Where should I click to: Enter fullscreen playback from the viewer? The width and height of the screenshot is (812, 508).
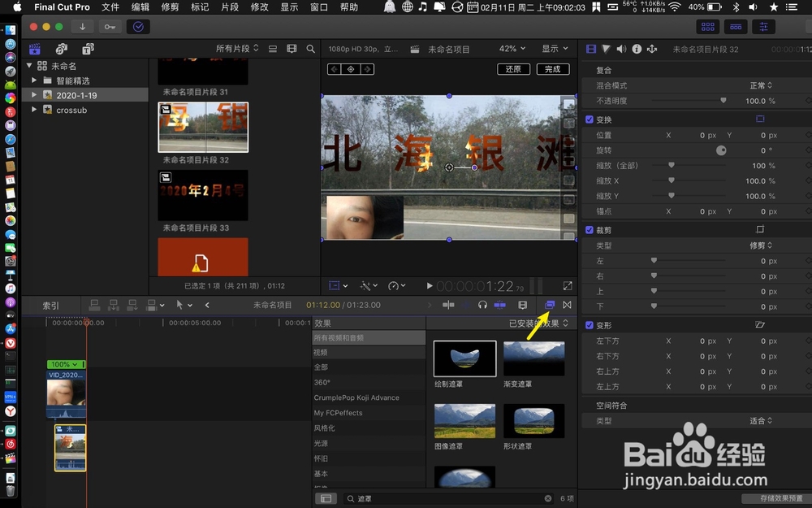[x=566, y=285]
